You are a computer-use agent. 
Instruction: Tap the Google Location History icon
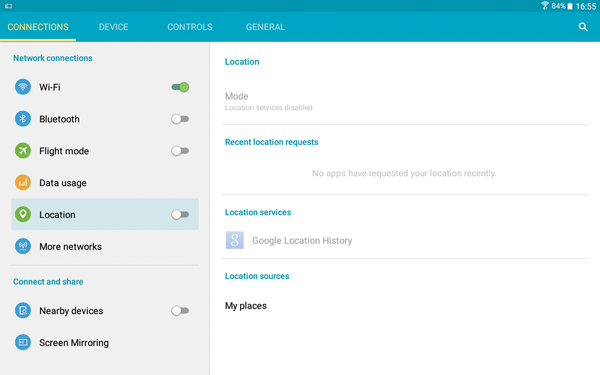click(235, 240)
